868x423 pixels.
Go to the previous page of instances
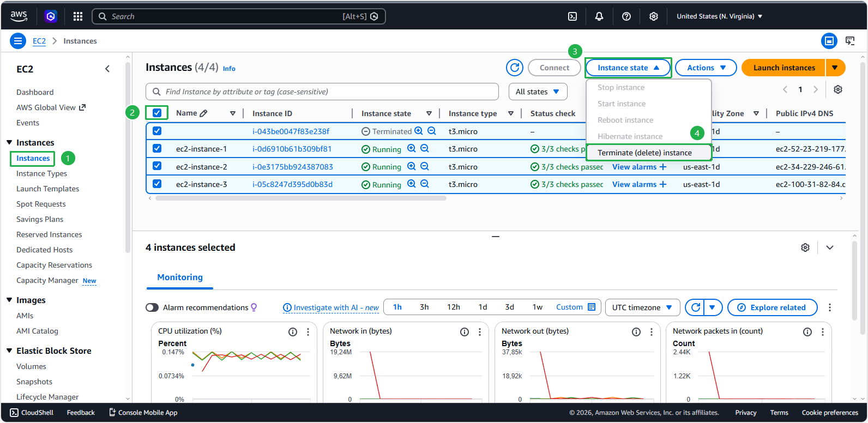click(785, 89)
